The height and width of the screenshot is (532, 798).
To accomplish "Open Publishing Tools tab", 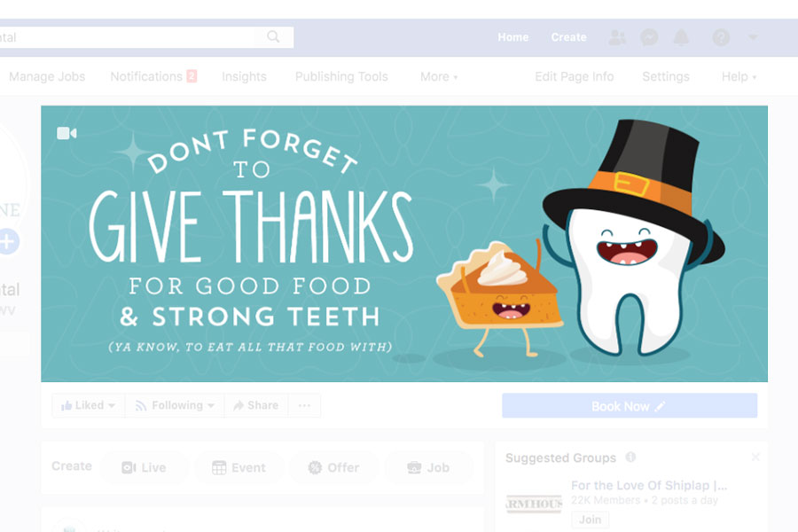I will coord(341,77).
